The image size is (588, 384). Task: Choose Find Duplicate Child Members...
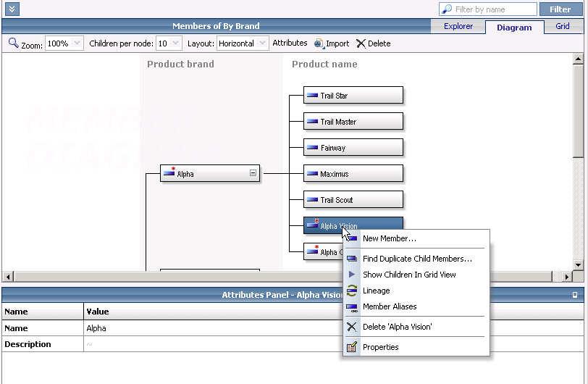pyautogui.click(x=417, y=259)
